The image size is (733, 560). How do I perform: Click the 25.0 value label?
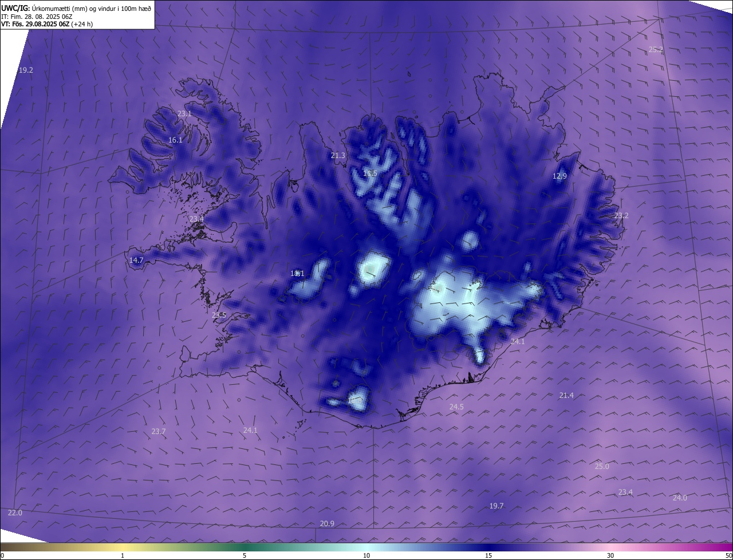(x=602, y=466)
